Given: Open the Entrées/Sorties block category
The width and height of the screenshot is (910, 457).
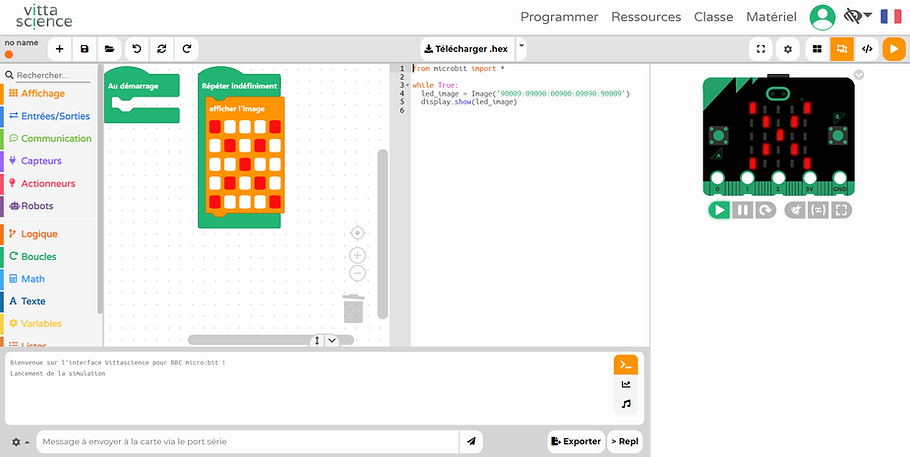Looking at the screenshot, I should [49, 116].
